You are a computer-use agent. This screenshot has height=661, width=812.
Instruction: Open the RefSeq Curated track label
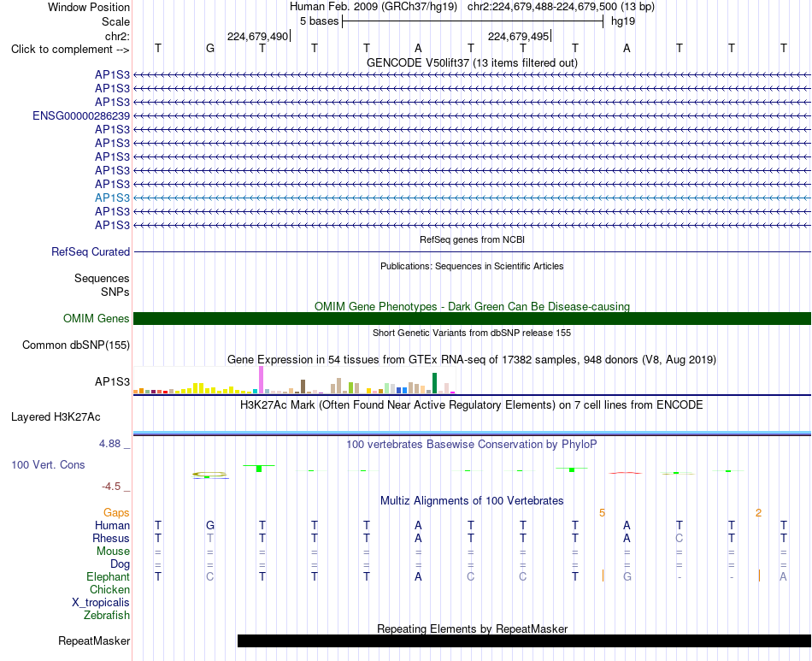pos(91,251)
